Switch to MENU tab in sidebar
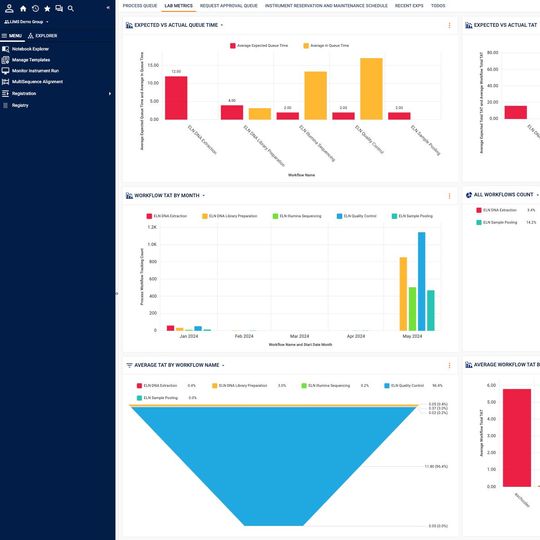540x540 pixels. (12, 35)
